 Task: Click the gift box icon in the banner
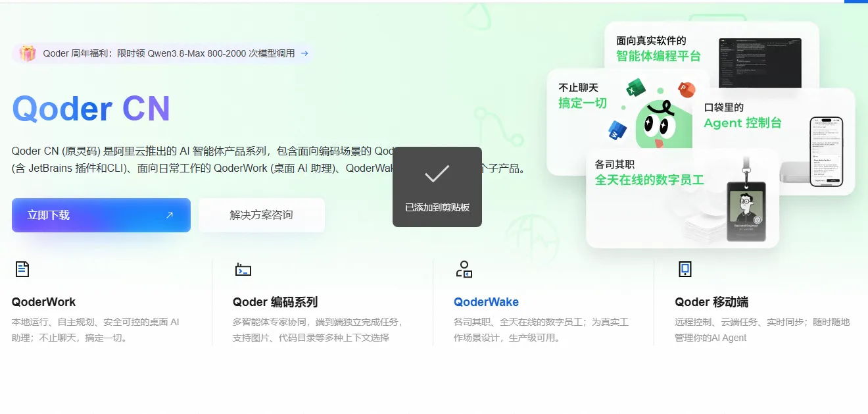pyautogui.click(x=27, y=53)
